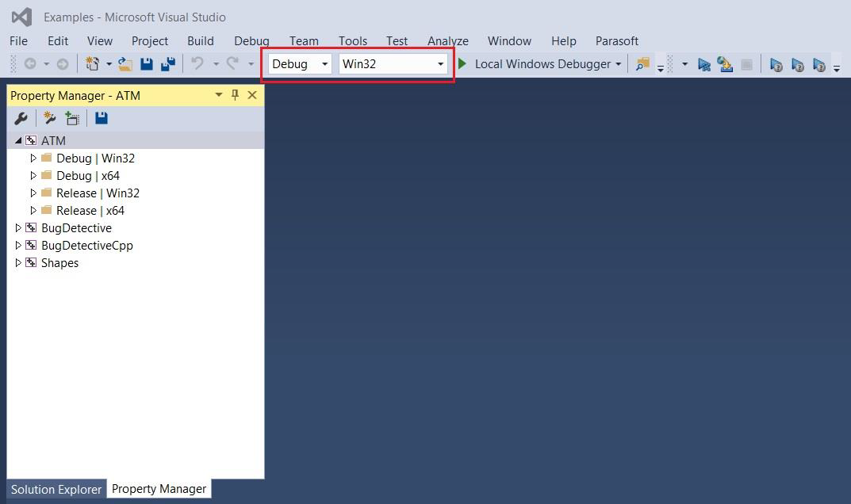The image size is (851, 504).
Task: Select the ATM project row
Action: click(136, 140)
